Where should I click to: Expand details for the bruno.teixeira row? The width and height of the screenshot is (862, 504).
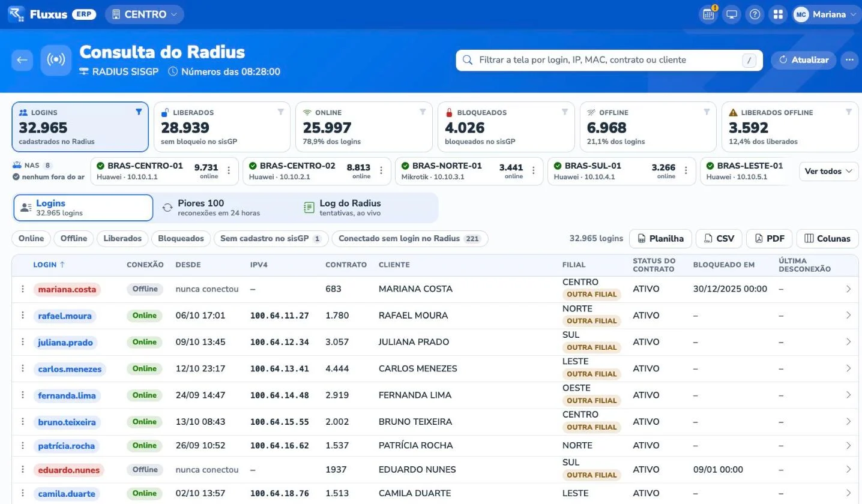[x=848, y=422]
